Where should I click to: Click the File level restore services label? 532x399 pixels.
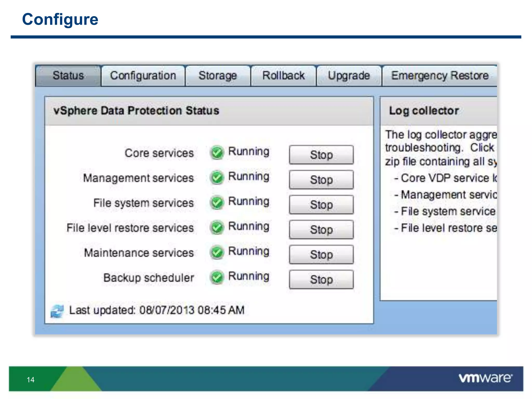(x=130, y=228)
